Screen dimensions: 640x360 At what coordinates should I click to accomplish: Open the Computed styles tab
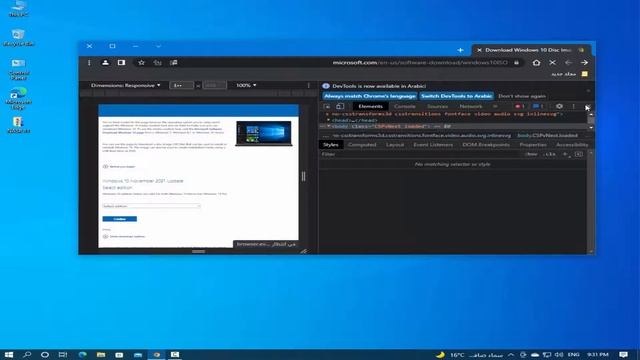(362, 145)
